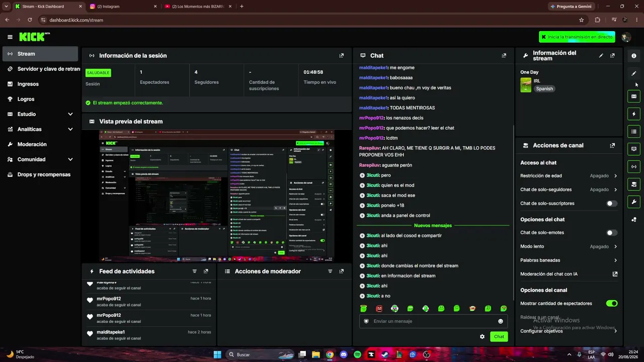
Task: Click the info icon in the right icon rail
Action: (634, 56)
